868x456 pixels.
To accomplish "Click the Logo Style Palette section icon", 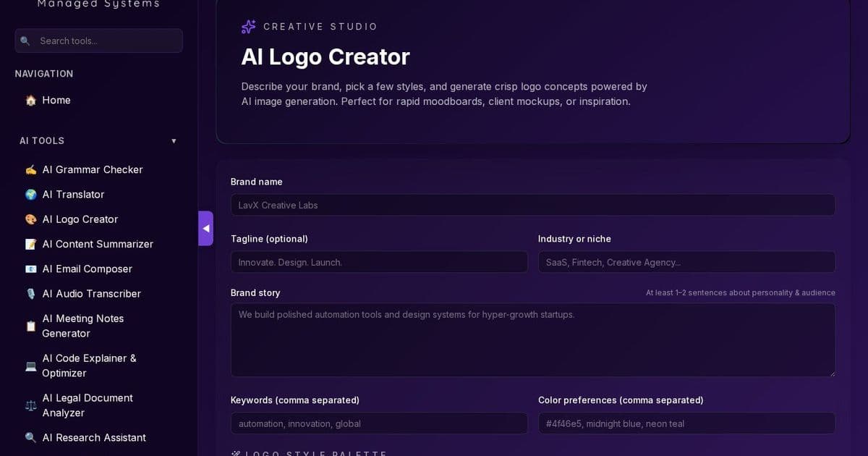I will point(235,454).
